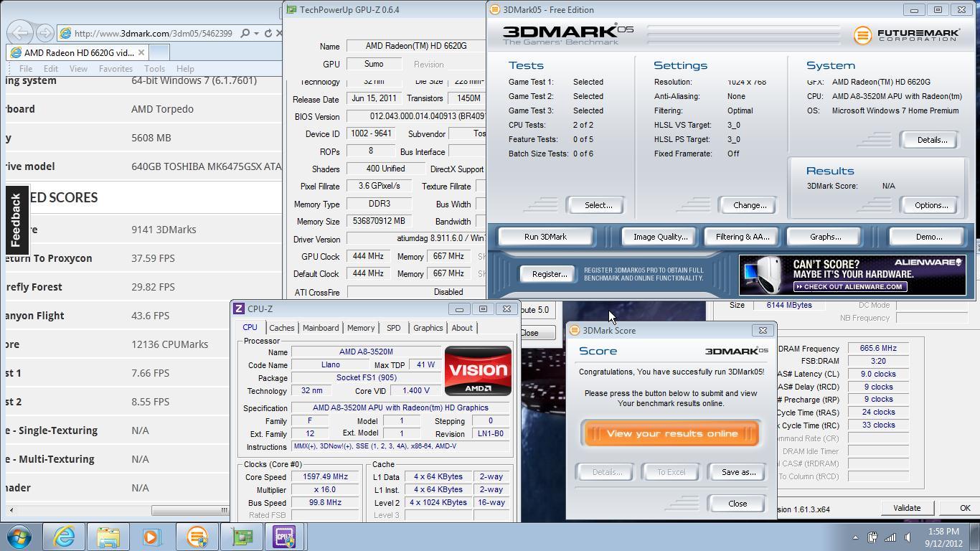This screenshot has height=551, width=980.
Task: Go back in Internet Explorer
Action: [21, 33]
